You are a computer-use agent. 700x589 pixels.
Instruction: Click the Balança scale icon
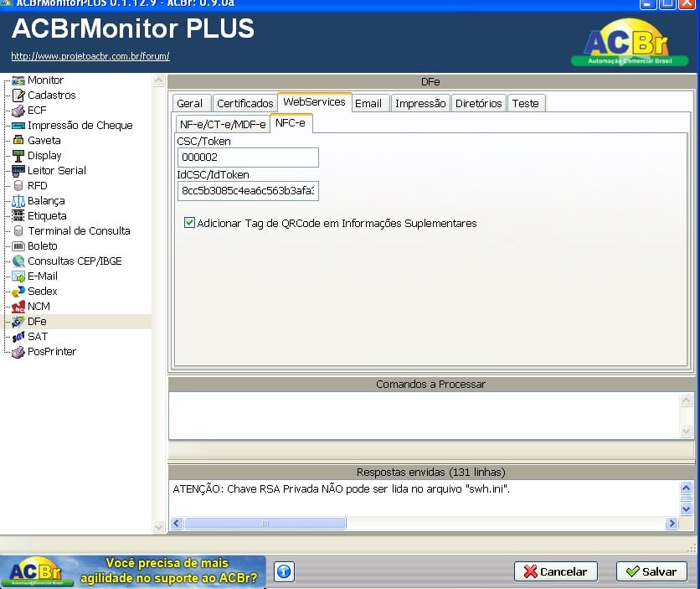(x=18, y=201)
